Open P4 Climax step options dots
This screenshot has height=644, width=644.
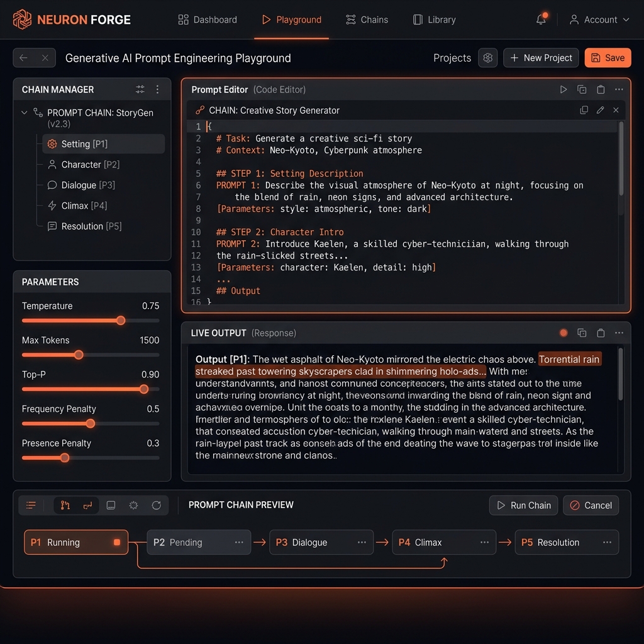[485, 542]
